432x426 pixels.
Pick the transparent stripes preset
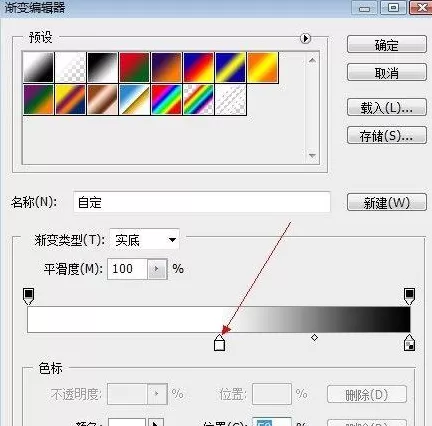(x=230, y=99)
